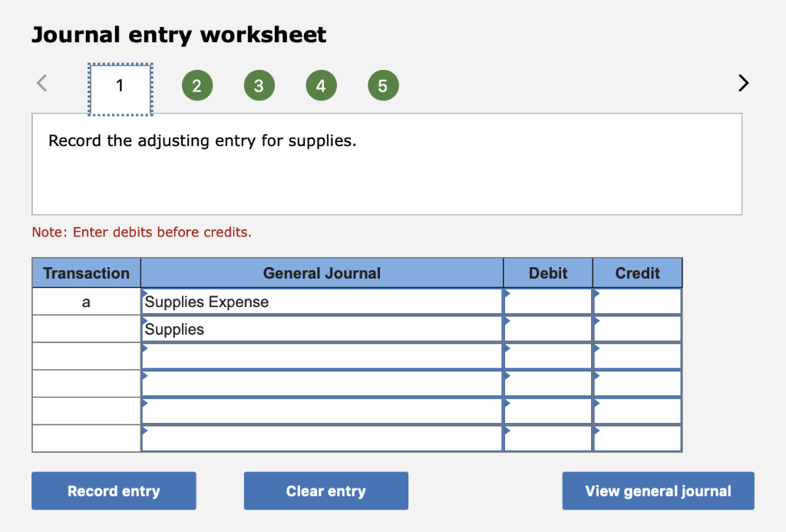
Task: Open fifth row General Journal account dropdown
Action: tap(322, 411)
